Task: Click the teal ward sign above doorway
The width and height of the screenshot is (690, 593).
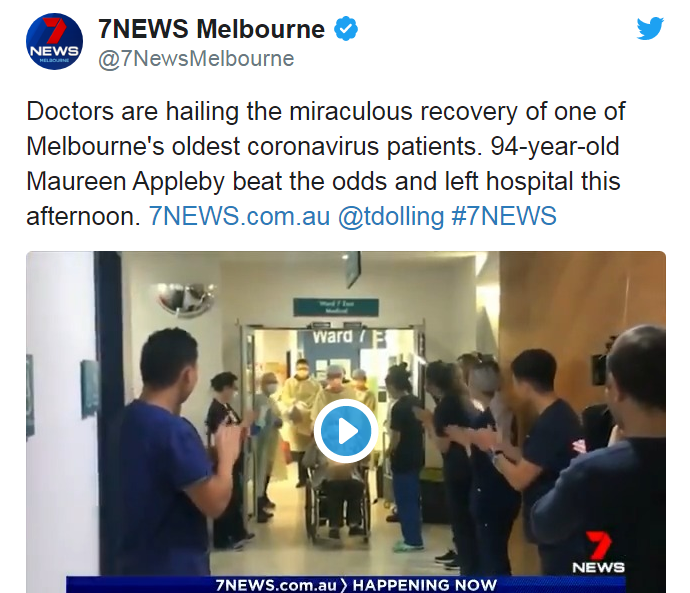Action: 336,307
